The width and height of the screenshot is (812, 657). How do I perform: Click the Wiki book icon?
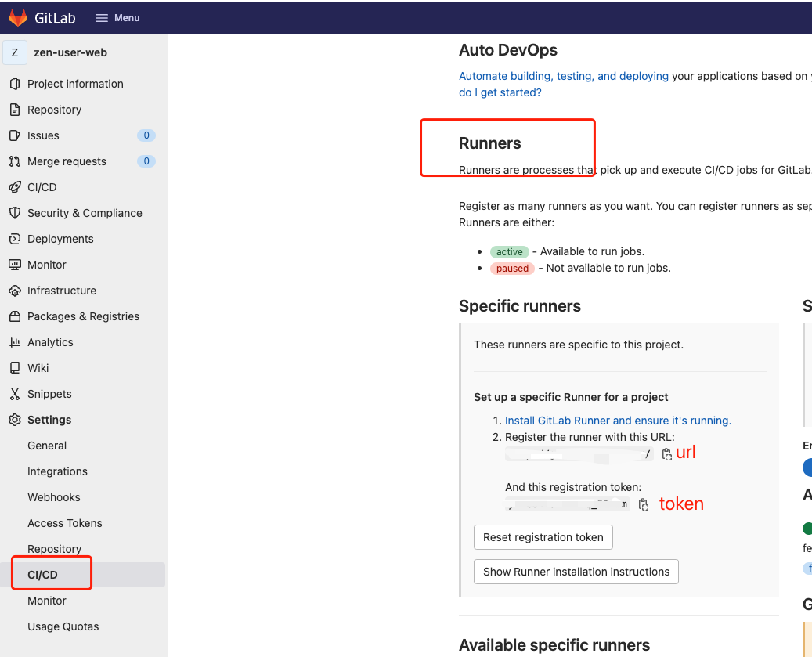coord(15,368)
